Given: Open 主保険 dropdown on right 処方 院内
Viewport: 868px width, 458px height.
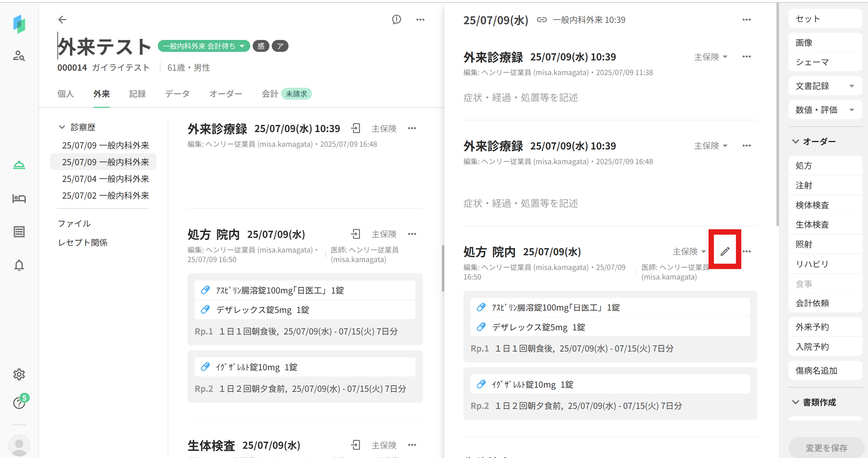Looking at the screenshot, I should pos(689,252).
